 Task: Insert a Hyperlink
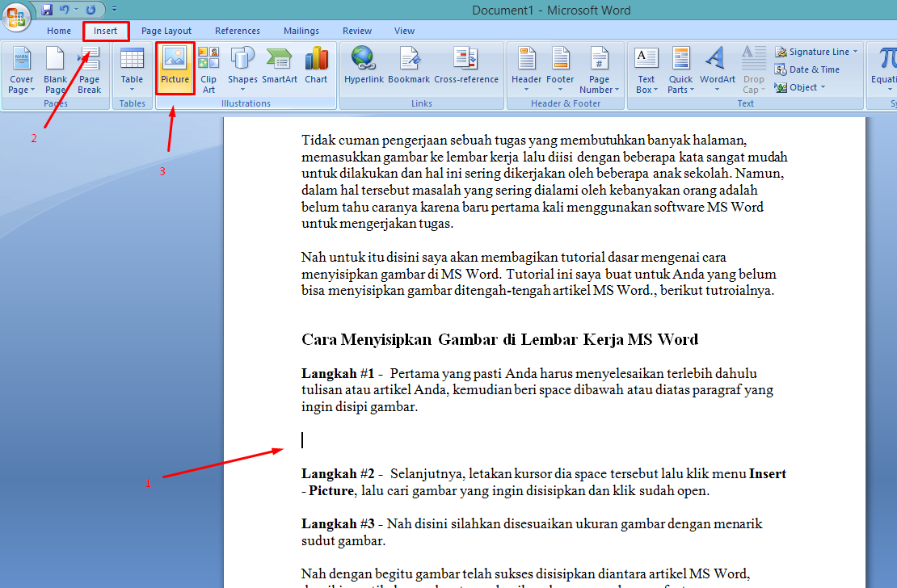364,65
